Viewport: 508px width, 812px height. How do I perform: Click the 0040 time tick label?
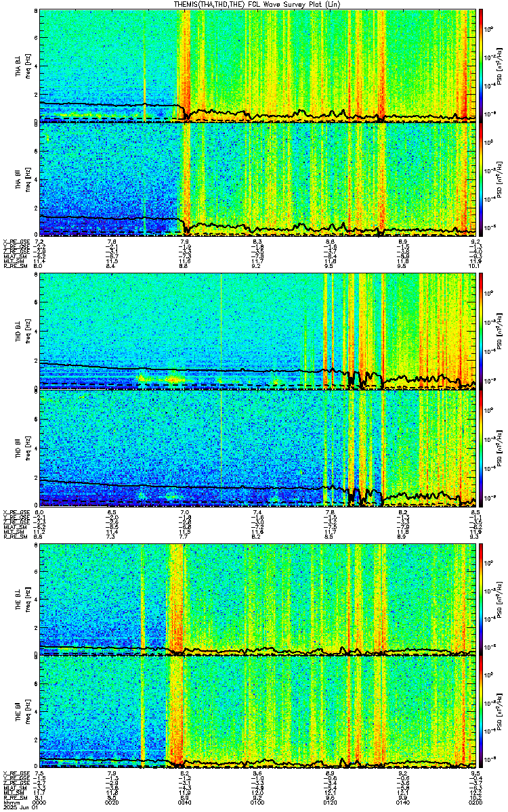[x=185, y=802]
